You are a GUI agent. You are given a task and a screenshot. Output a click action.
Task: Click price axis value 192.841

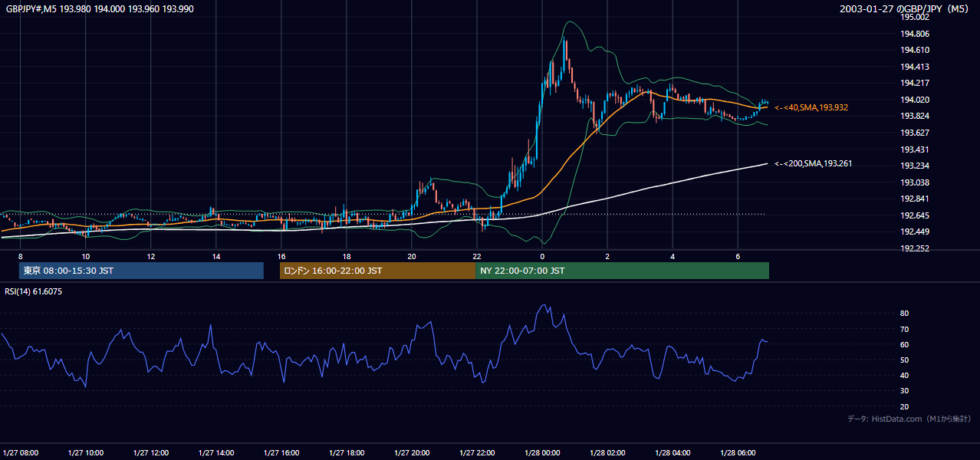pos(915,199)
